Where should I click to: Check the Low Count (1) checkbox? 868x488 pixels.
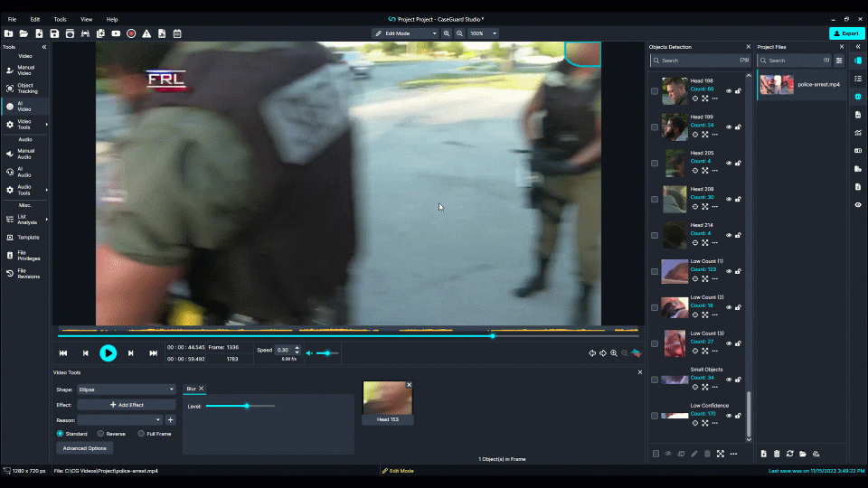tap(655, 272)
